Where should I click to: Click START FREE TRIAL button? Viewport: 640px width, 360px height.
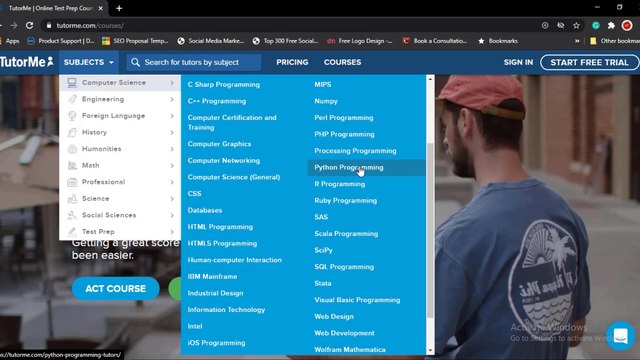[x=589, y=62]
